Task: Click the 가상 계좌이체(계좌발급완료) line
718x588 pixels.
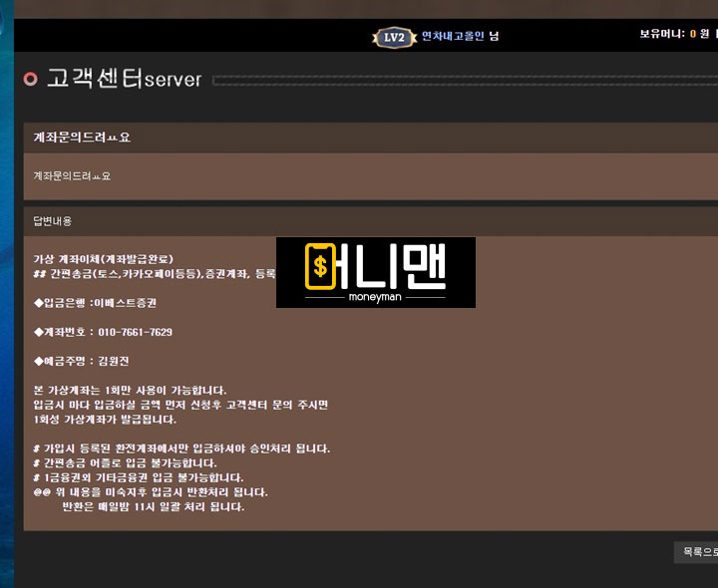Action: coord(103,259)
